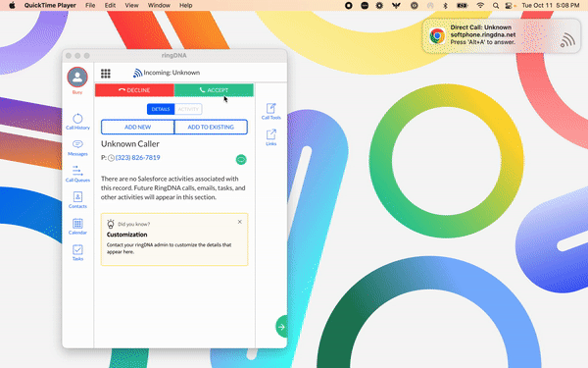
Task: Open Control Center in menu bar
Action: click(509, 5)
